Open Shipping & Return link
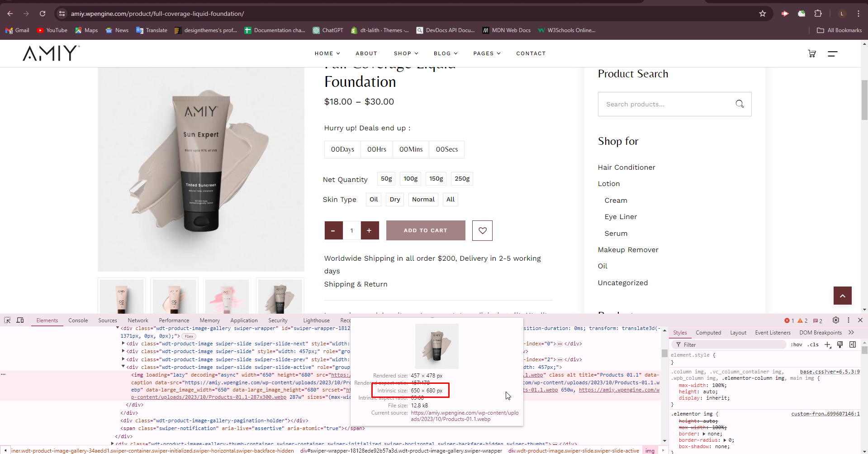 pyautogui.click(x=356, y=284)
